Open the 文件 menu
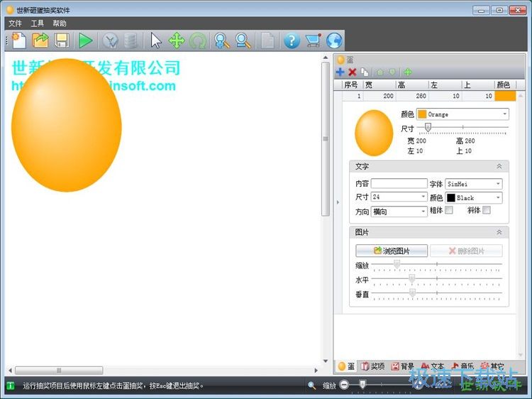The width and height of the screenshot is (532, 399). click(16, 23)
